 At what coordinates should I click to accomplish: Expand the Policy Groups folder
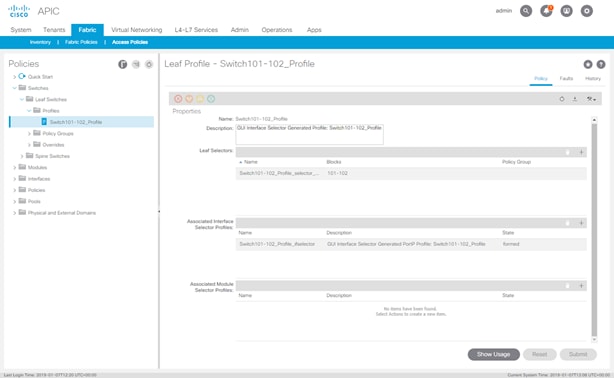coord(29,134)
